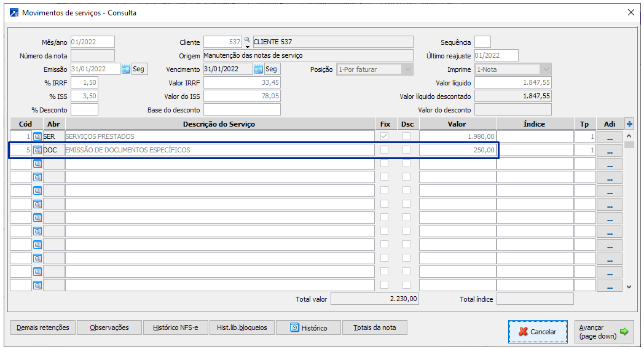Click the Total valor field 2.230,00
This screenshot has width=644, height=349.
[375, 299]
